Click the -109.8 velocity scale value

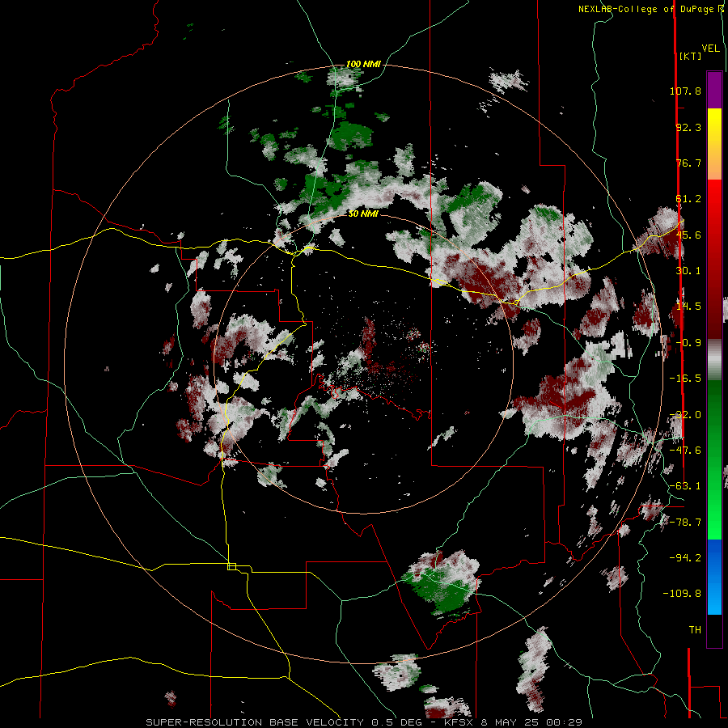[682, 594]
